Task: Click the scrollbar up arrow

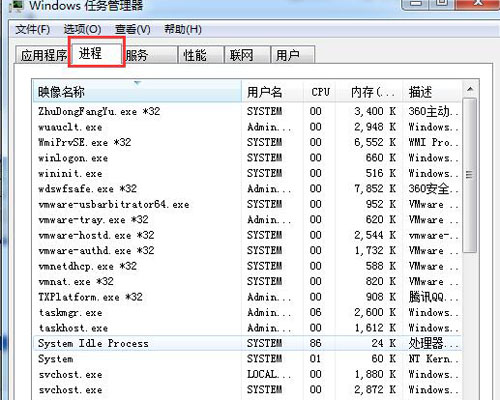Action: pos(470,89)
